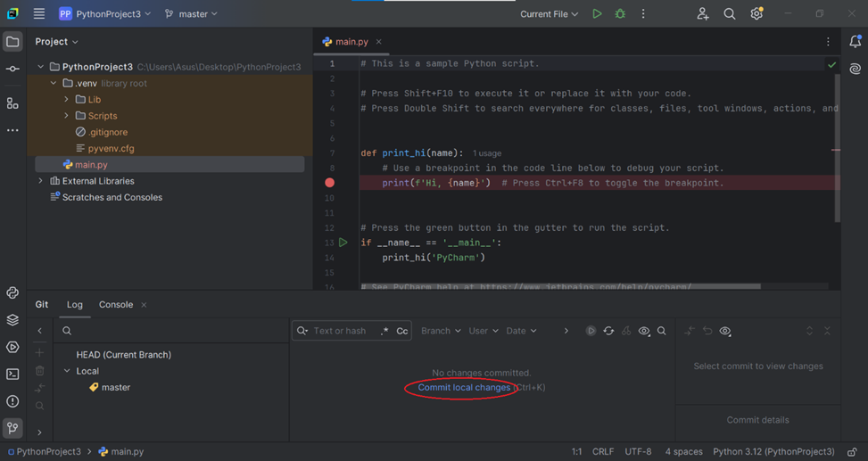Open the Python Packages tool window

[x=12, y=320]
